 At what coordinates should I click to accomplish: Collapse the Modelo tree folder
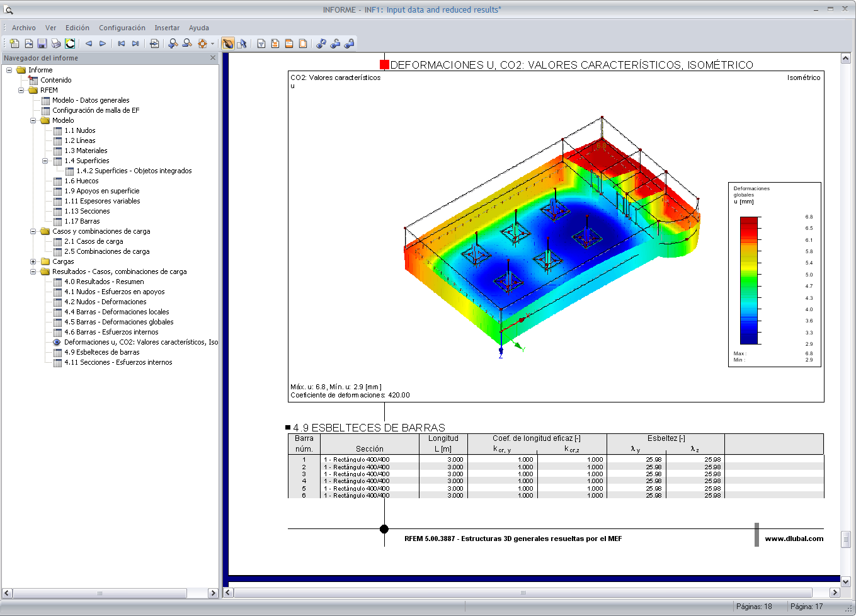33,120
